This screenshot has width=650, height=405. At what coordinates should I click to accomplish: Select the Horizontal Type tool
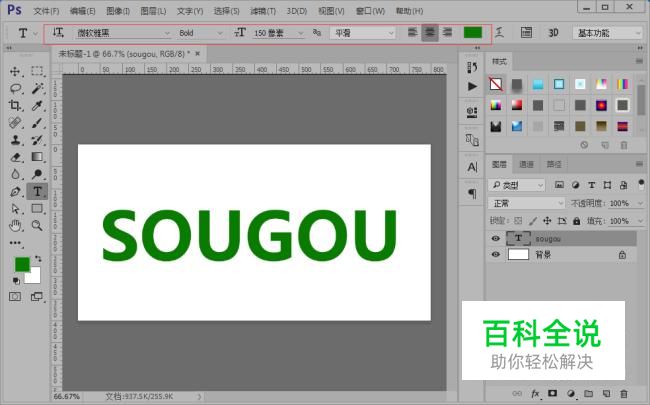coord(37,192)
